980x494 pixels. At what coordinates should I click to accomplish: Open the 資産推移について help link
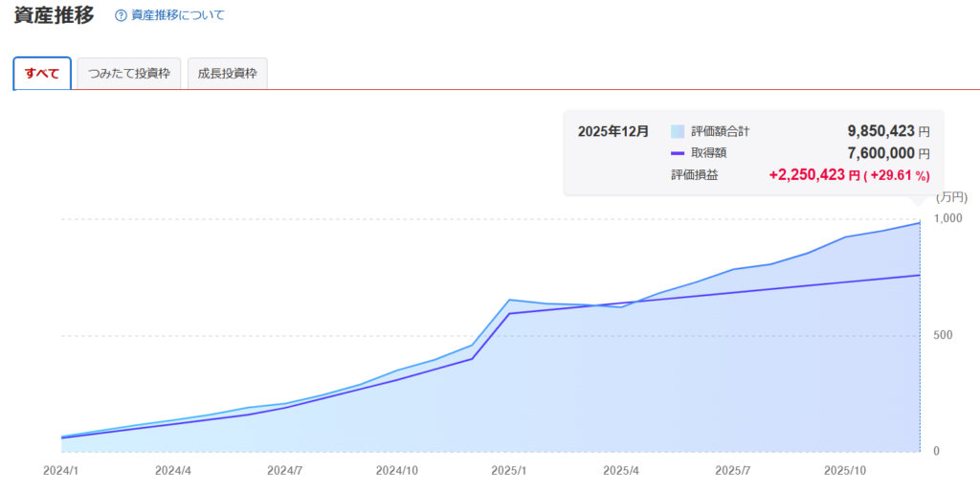pos(177,15)
